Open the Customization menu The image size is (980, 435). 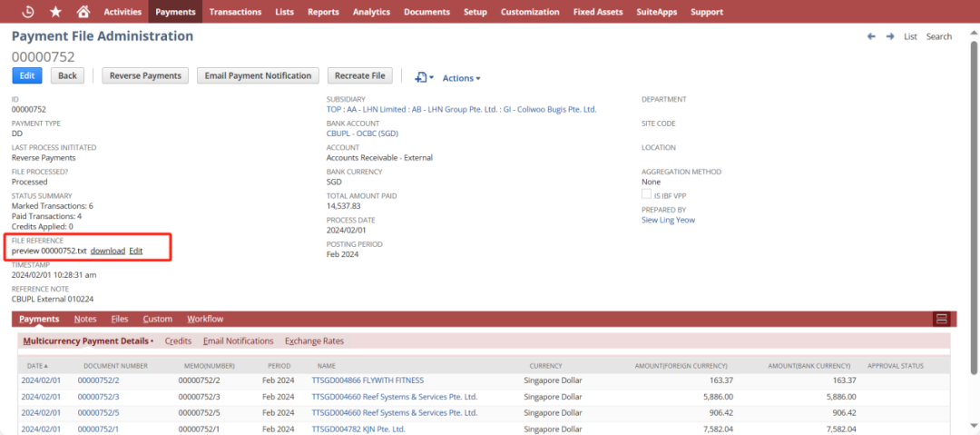click(x=530, y=11)
